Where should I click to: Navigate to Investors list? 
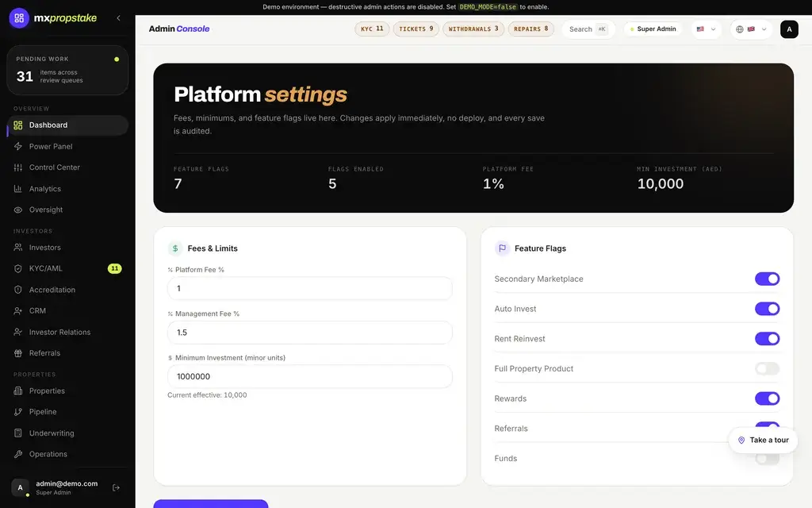click(68, 248)
